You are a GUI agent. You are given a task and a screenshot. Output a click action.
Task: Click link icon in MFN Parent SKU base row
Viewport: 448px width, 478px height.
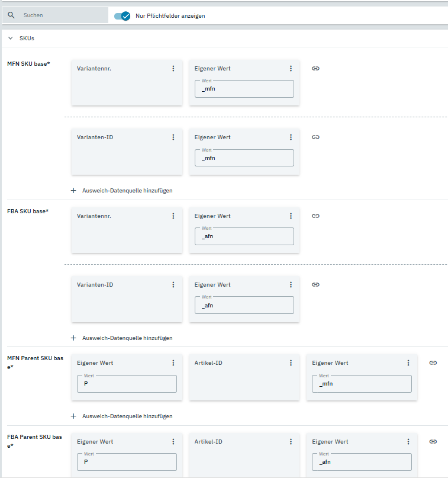[x=433, y=363]
